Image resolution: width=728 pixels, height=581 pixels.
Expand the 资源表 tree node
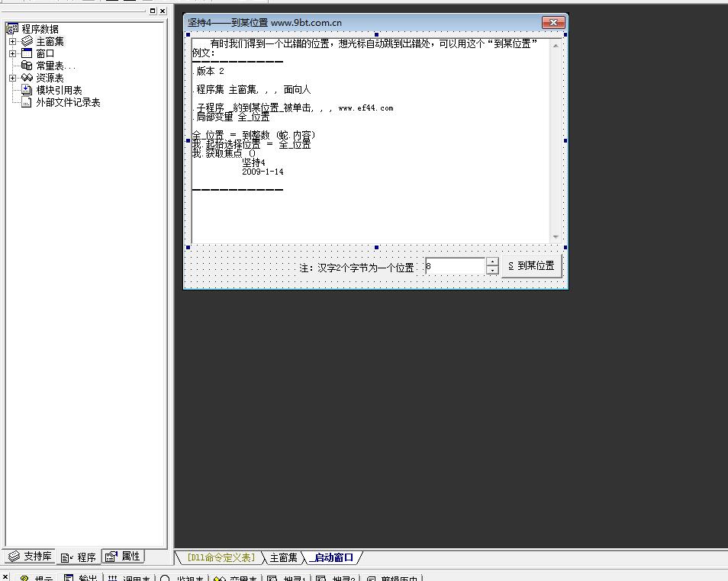12,78
